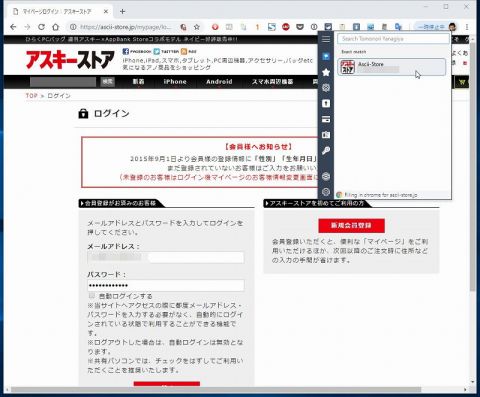Open the Chrome three-dot menu
Viewport: 480px width, 397px height.
click(x=467, y=27)
